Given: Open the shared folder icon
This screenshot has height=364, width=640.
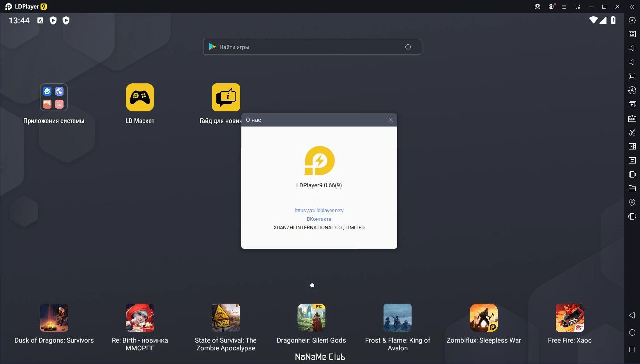Looking at the screenshot, I should coord(632,188).
